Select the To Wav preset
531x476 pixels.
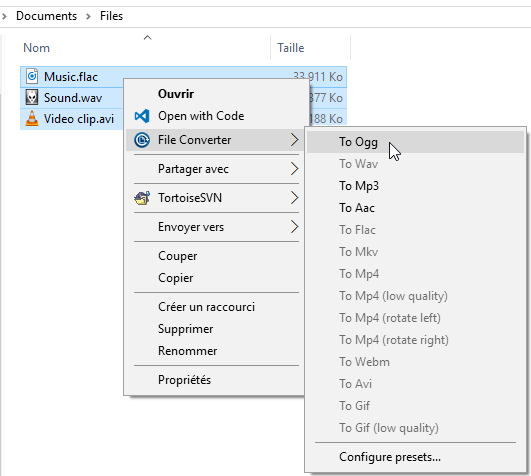[359, 164]
